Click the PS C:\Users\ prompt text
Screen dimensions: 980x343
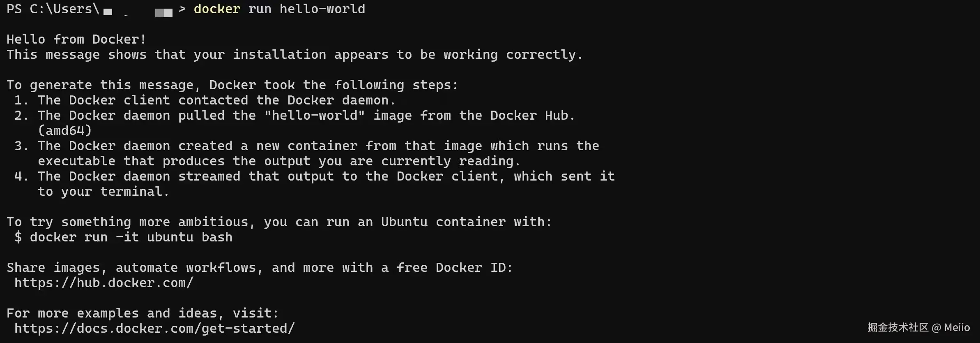point(53,9)
